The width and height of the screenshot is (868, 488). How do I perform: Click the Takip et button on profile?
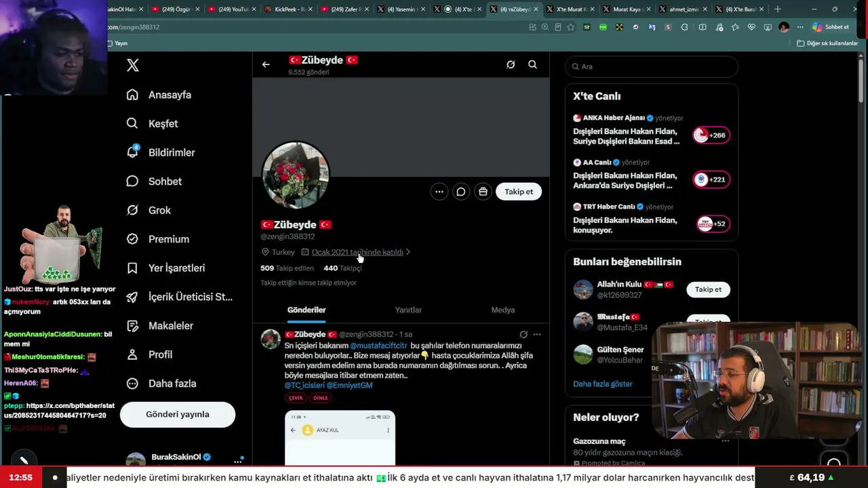coord(519,192)
